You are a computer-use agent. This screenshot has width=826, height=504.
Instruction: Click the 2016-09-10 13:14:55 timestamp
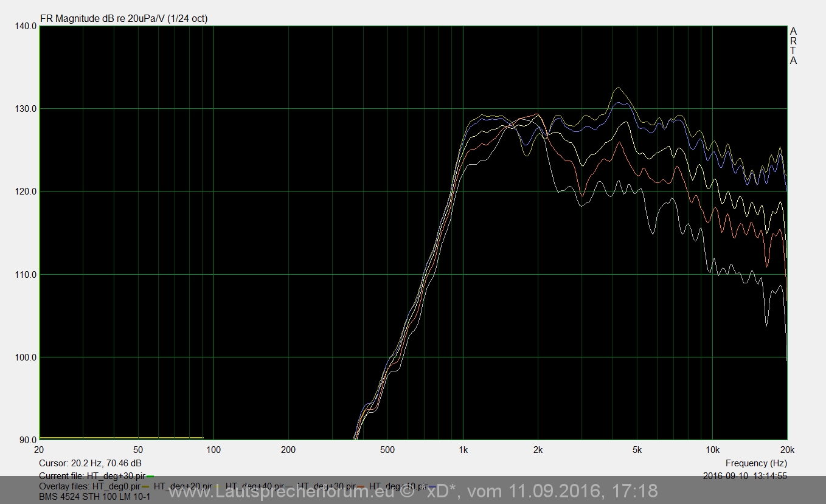click(x=744, y=476)
